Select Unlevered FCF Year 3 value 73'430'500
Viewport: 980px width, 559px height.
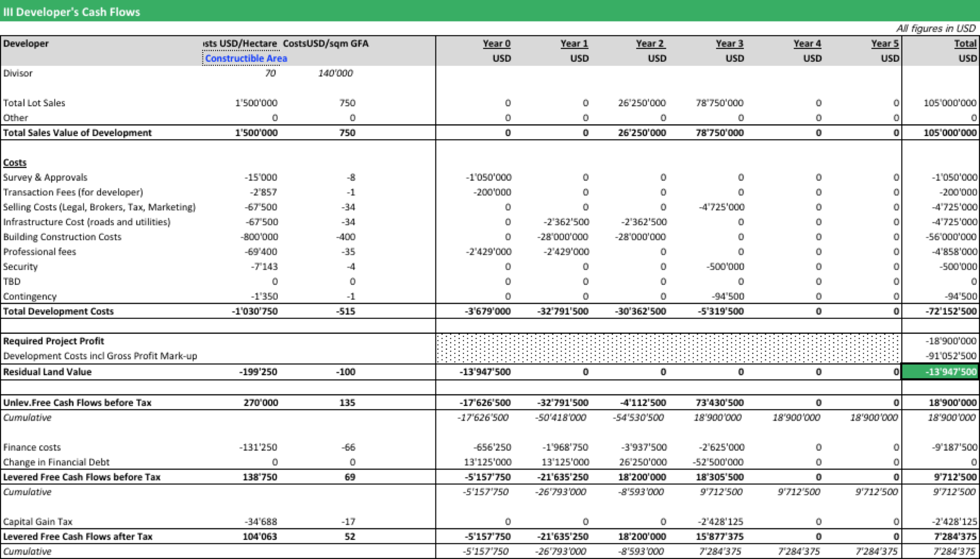coord(719,402)
